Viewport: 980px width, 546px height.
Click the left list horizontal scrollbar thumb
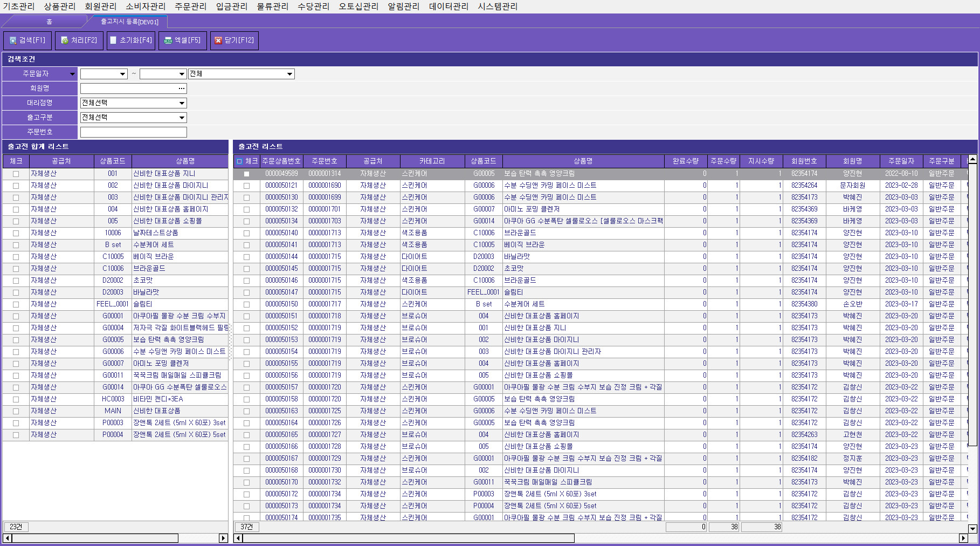(x=95, y=538)
